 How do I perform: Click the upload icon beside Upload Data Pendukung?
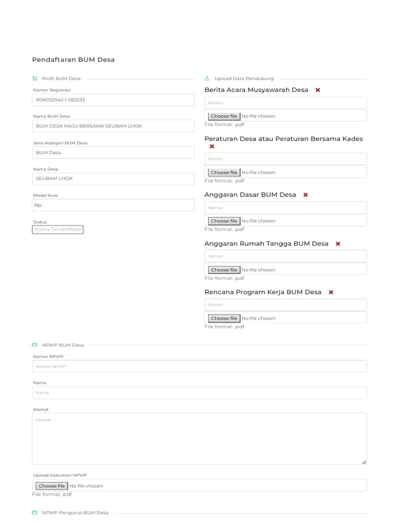(207, 79)
